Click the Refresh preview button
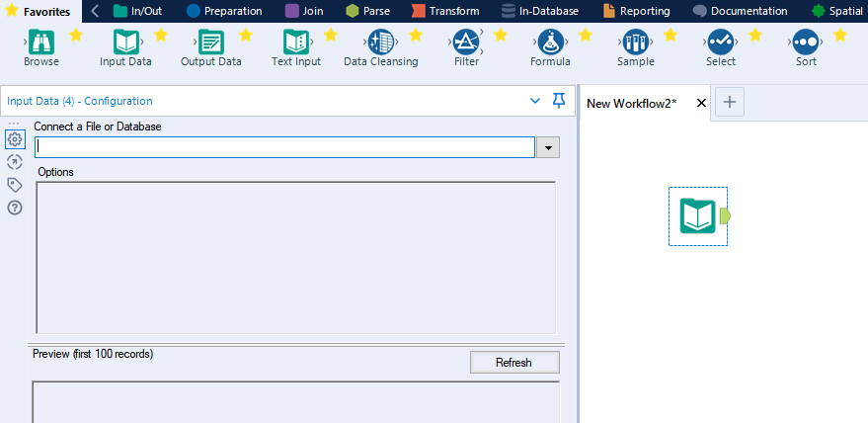Screen dimensions: 868x423 pyautogui.click(x=514, y=363)
